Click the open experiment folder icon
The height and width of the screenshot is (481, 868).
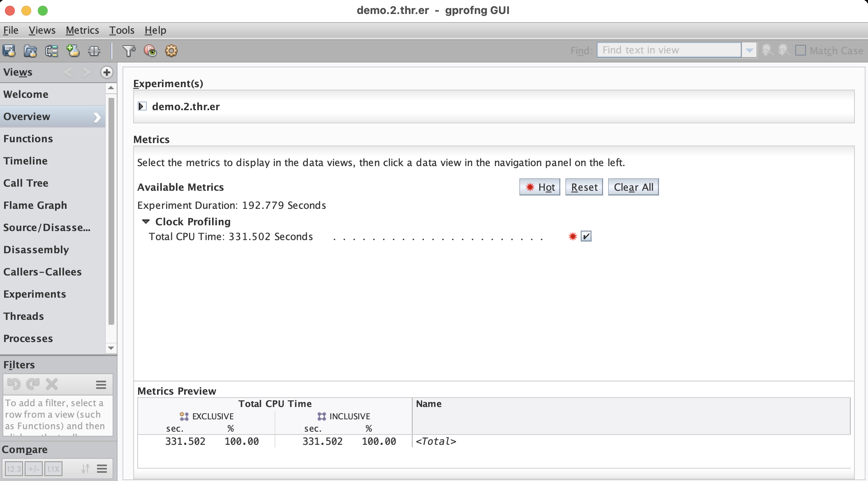pos(30,51)
